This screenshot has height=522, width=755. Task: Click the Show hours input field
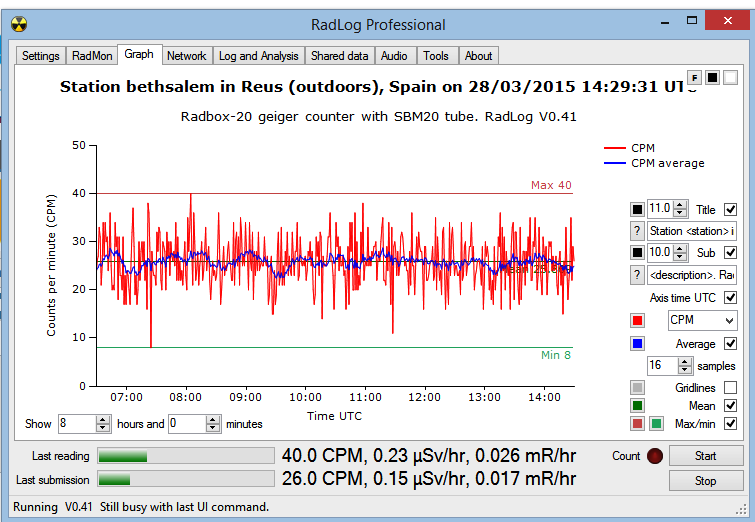78,424
